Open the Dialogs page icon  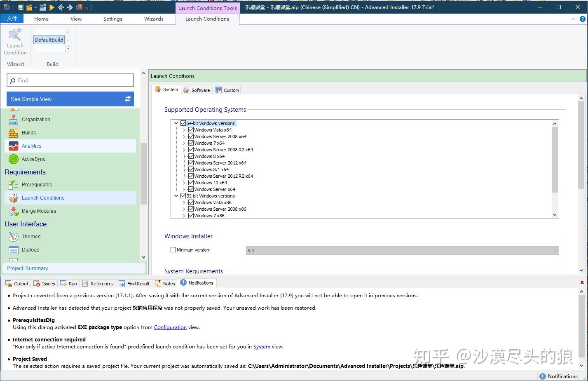pyautogui.click(x=14, y=250)
